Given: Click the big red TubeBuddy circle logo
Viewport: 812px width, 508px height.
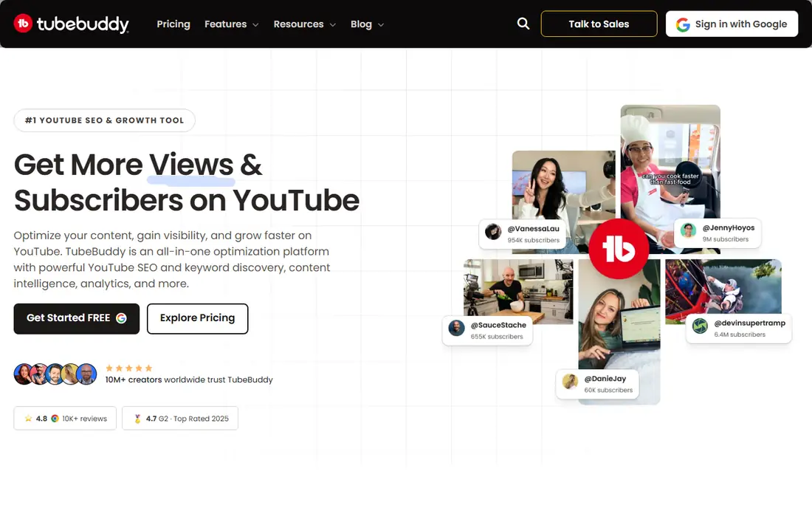Looking at the screenshot, I should (x=619, y=249).
